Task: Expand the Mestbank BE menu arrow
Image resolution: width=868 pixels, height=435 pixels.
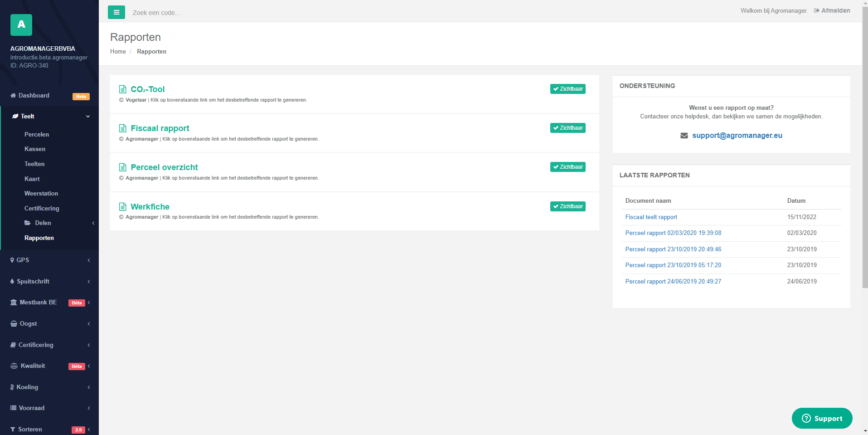Action: point(89,303)
